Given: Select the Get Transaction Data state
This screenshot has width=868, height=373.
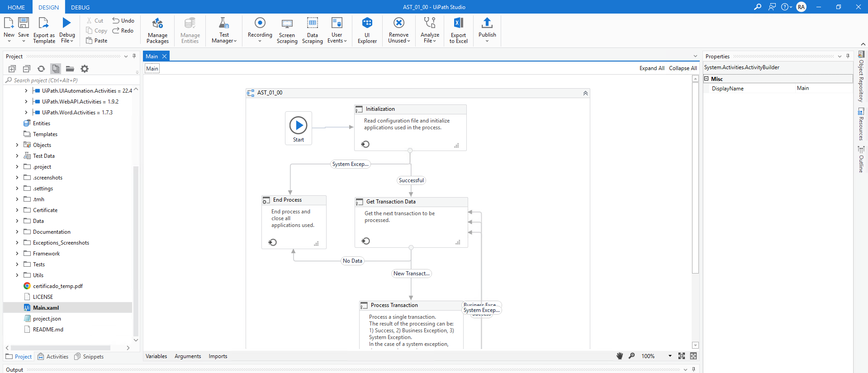Looking at the screenshot, I should point(411,222).
